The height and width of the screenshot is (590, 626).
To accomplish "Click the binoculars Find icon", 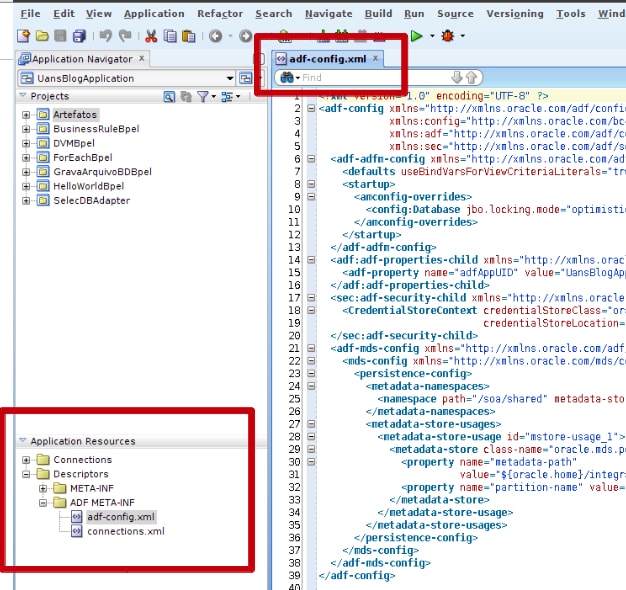I will tap(287, 77).
